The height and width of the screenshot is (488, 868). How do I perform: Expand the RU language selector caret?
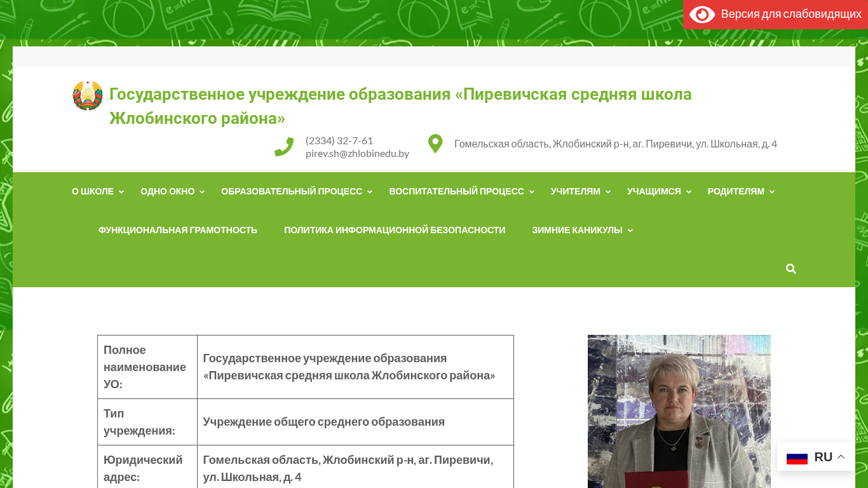841,457
